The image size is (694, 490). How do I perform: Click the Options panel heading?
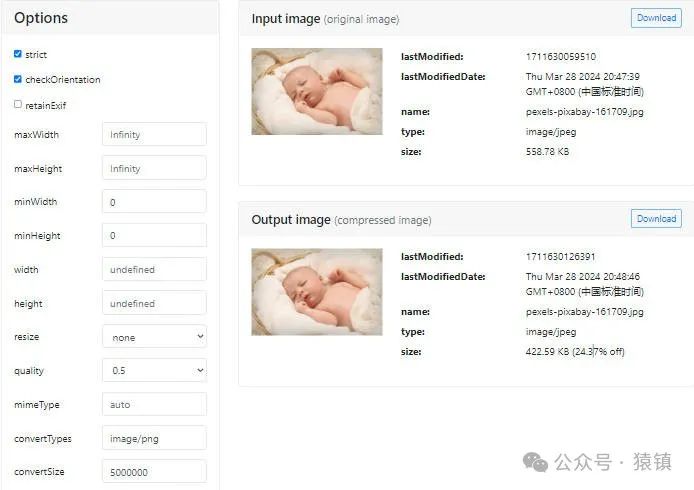click(x=41, y=18)
